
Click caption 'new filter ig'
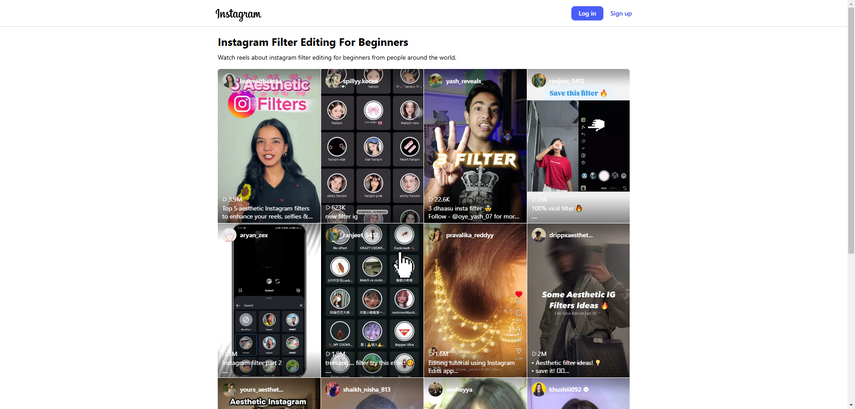pyautogui.click(x=342, y=216)
